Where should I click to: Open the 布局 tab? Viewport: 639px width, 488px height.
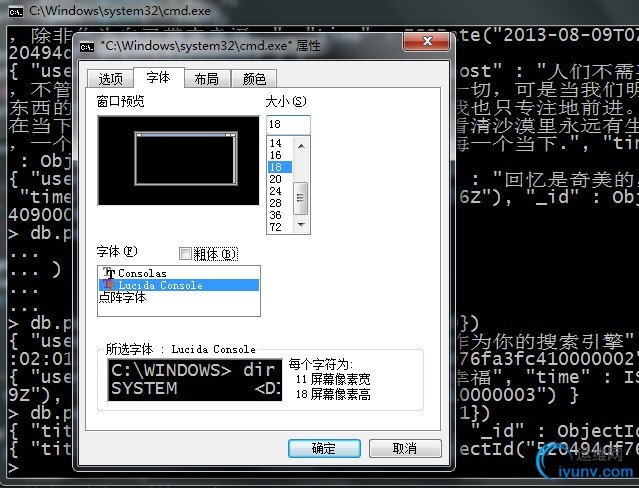point(207,78)
